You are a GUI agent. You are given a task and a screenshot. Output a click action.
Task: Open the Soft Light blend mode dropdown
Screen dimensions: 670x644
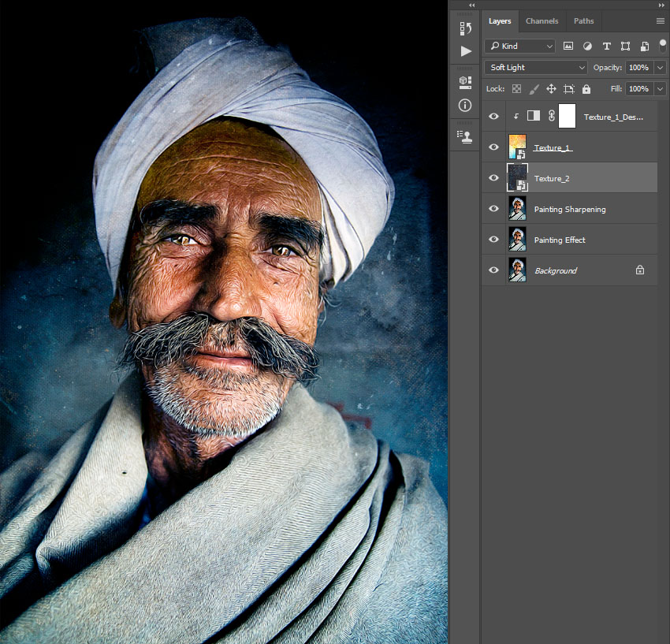(x=536, y=68)
